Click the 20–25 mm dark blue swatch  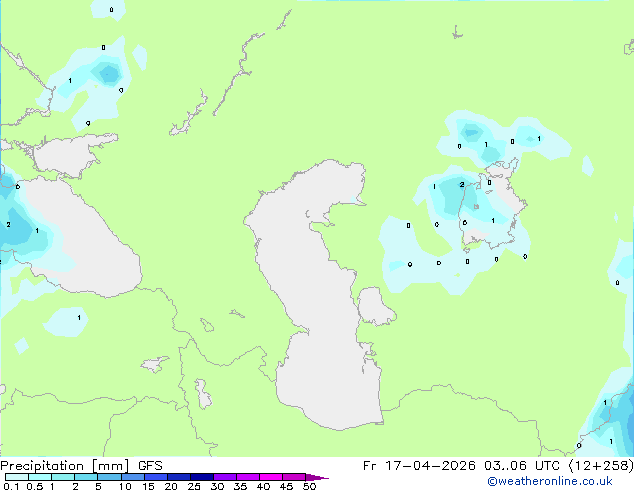(x=178, y=477)
